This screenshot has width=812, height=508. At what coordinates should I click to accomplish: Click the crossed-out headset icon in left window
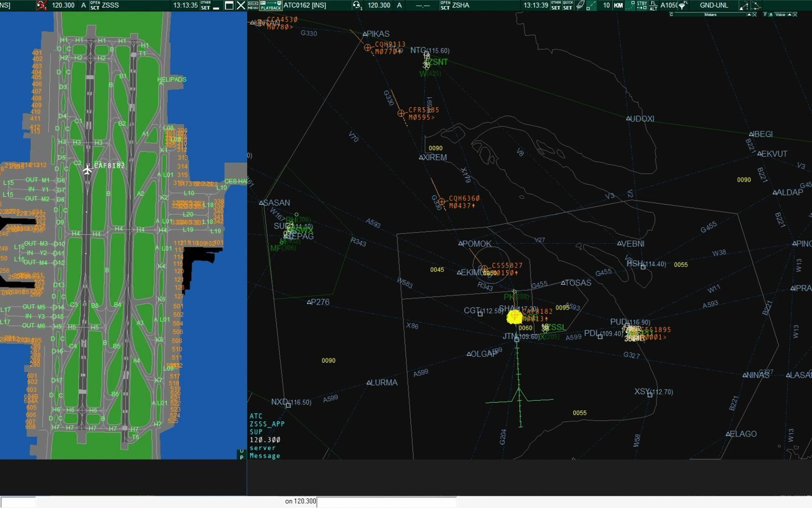click(x=42, y=5)
